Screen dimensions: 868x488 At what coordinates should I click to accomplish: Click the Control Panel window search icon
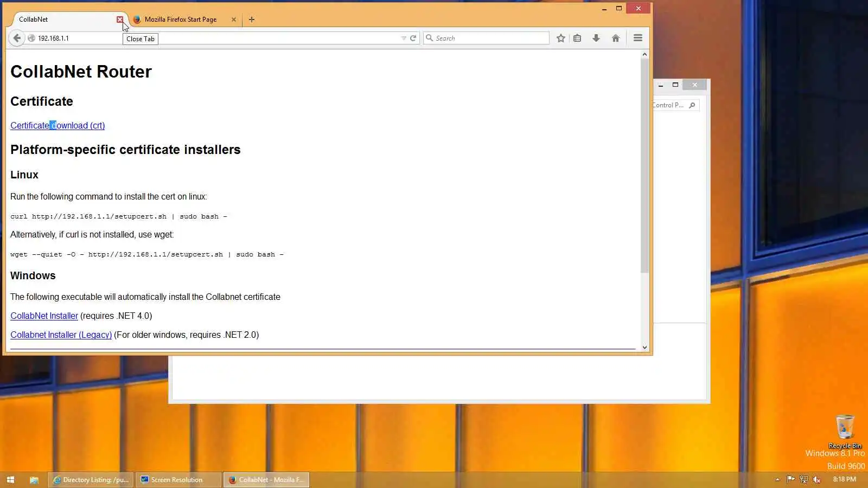[x=692, y=105]
